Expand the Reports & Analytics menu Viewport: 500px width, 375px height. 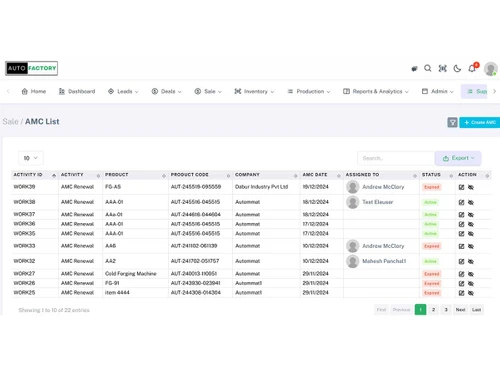(x=376, y=91)
